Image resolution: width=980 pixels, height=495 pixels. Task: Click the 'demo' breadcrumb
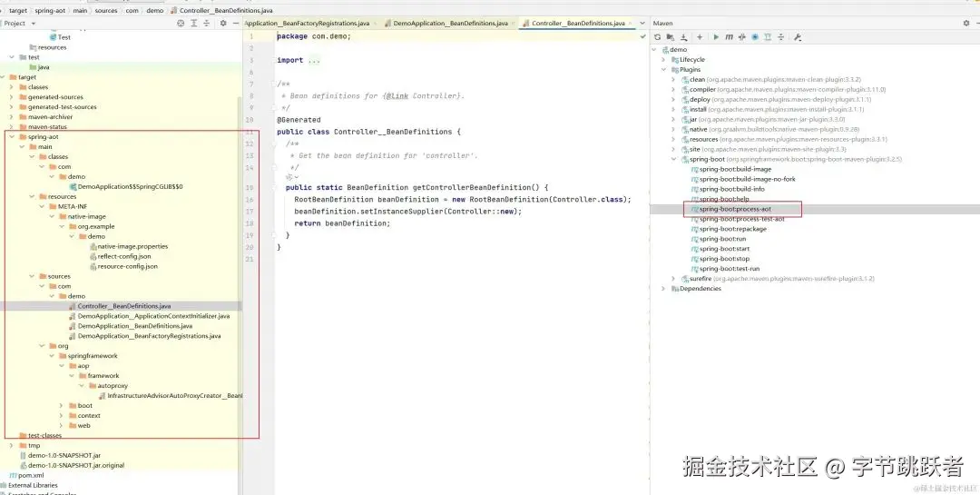coord(154,11)
